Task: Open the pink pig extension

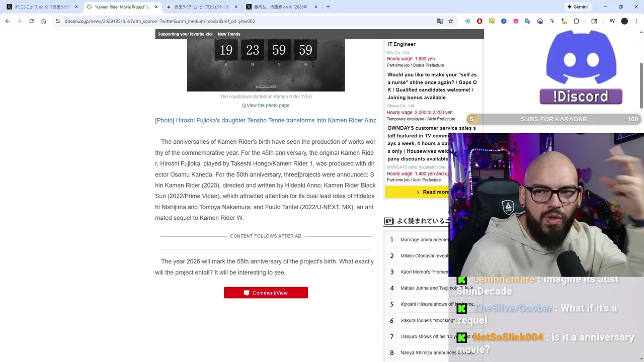Action: tap(516, 21)
